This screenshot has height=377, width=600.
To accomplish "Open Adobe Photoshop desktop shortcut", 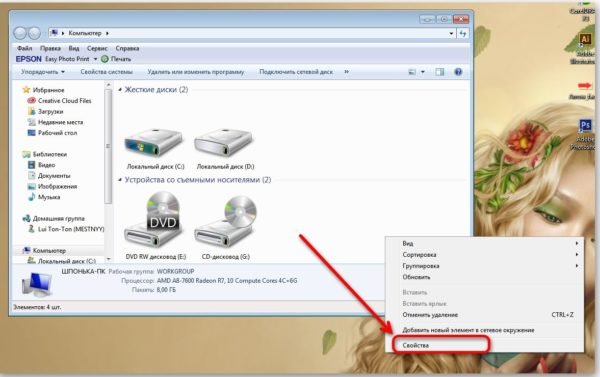I will (x=585, y=125).
